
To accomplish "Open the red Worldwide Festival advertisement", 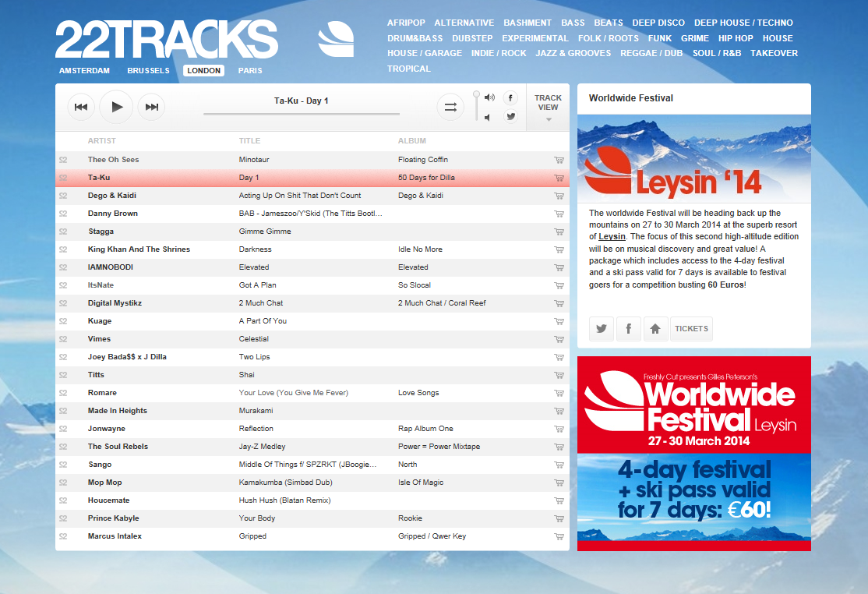I will [694, 454].
